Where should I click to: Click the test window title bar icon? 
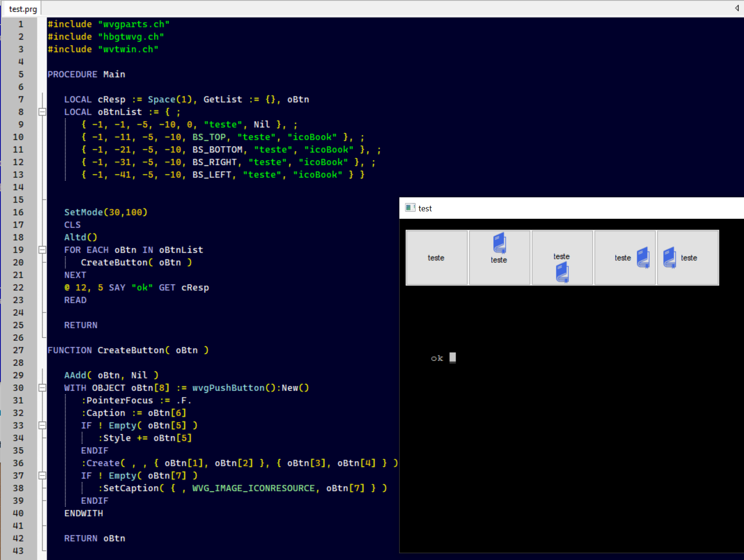(410, 208)
